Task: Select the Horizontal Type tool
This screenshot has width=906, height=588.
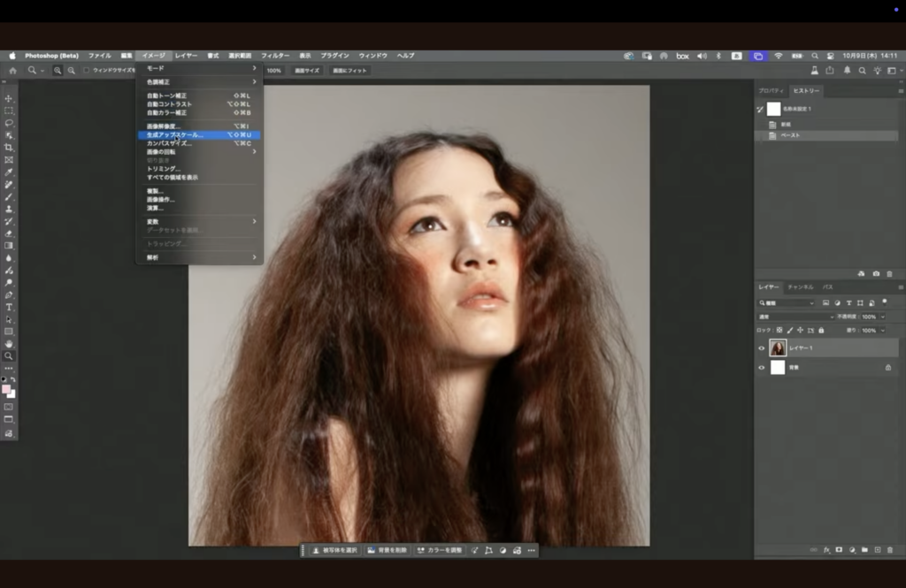Action: click(x=9, y=307)
